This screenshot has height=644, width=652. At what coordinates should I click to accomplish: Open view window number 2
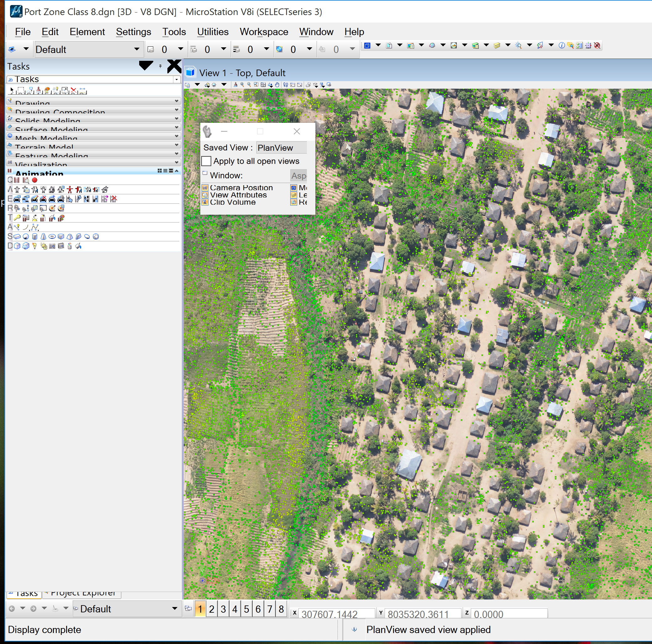pyautogui.click(x=212, y=609)
